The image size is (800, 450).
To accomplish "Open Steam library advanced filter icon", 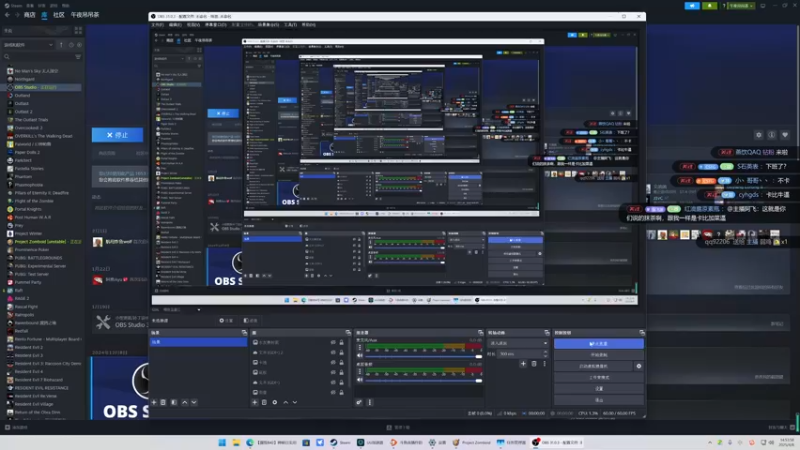I will coord(78,57).
